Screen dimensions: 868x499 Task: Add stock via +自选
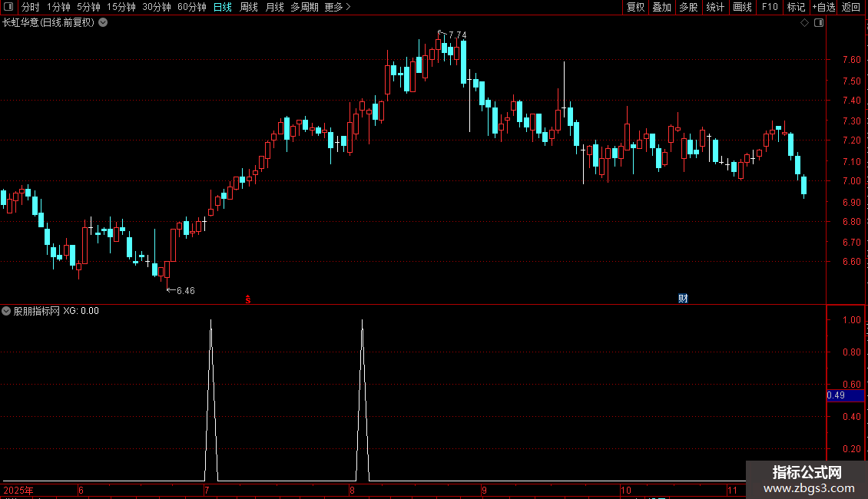coord(823,7)
